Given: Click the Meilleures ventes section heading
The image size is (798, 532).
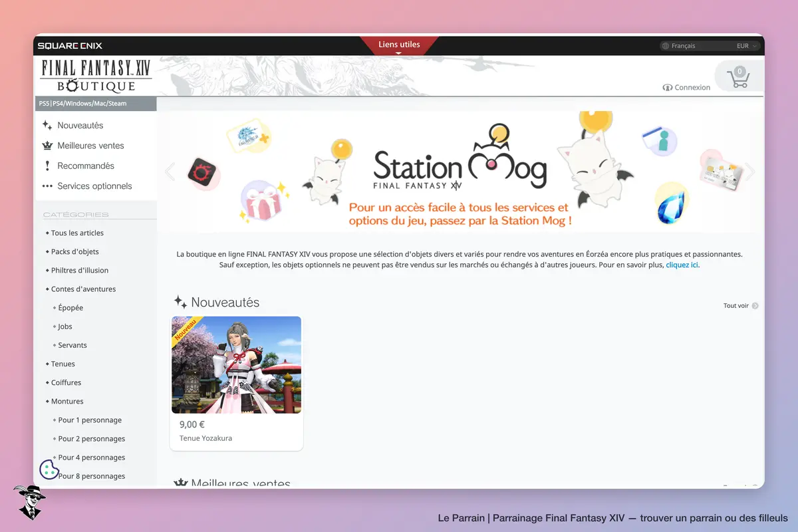Looking at the screenshot, I should tap(241, 483).
